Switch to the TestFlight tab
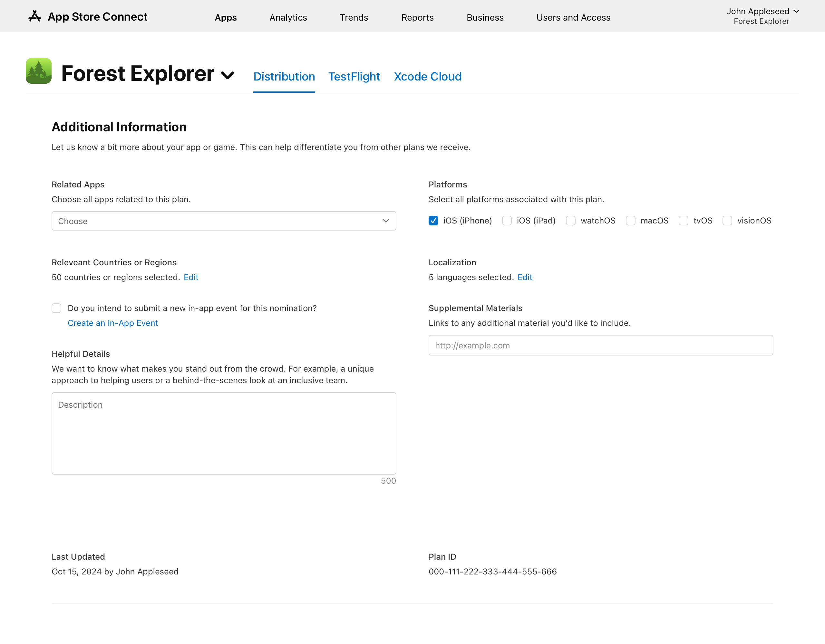The height and width of the screenshot is (644, 825). (354, 76)
